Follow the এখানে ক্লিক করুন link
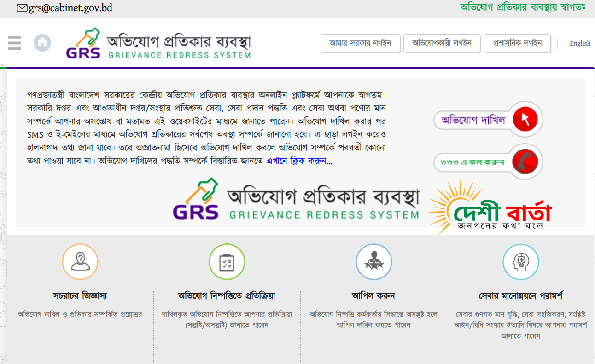The width and height of the screenshot is (595, 364). click(296, 162)
